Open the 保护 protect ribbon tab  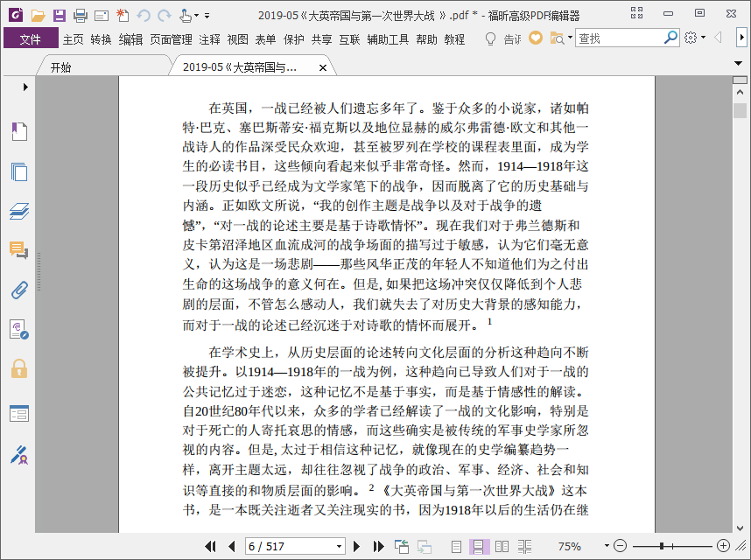point(293,39)
